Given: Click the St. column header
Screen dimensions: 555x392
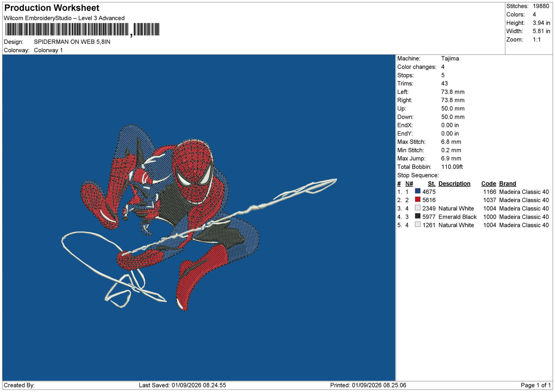Looking at the screenshot, I should 432,184.
